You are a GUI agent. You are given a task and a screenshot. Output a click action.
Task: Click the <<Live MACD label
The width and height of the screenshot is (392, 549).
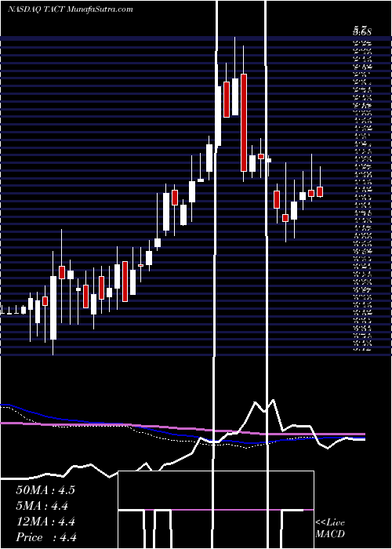(330, 529)
